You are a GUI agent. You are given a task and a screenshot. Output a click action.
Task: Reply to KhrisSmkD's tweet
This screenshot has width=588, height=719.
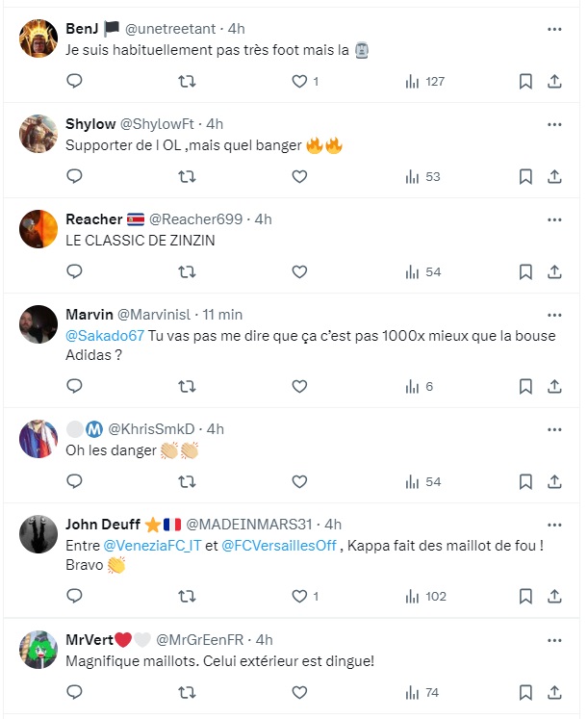[x=74, y=482]
